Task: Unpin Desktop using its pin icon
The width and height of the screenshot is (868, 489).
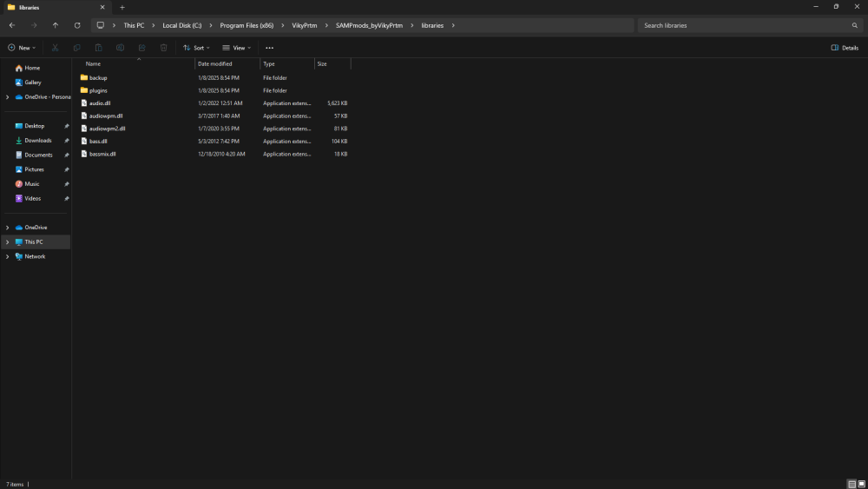Action: point(67,126)
